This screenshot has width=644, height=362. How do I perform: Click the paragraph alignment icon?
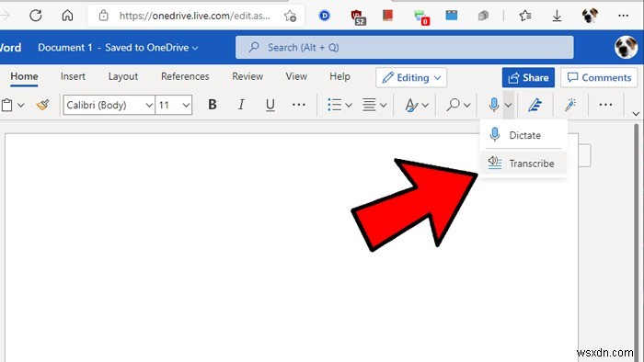pos(369,105)
